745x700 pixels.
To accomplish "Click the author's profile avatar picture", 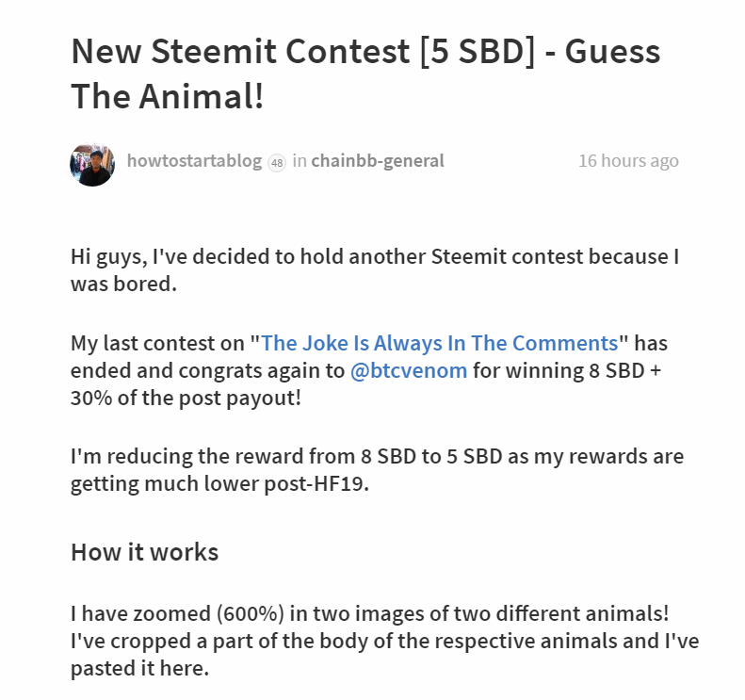I will (x=92, y=164).
